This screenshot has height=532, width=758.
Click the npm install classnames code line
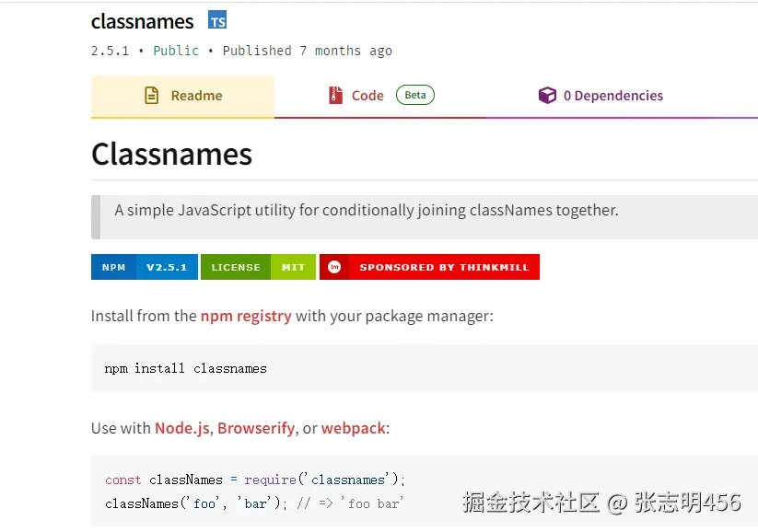[x=186, y=369]
